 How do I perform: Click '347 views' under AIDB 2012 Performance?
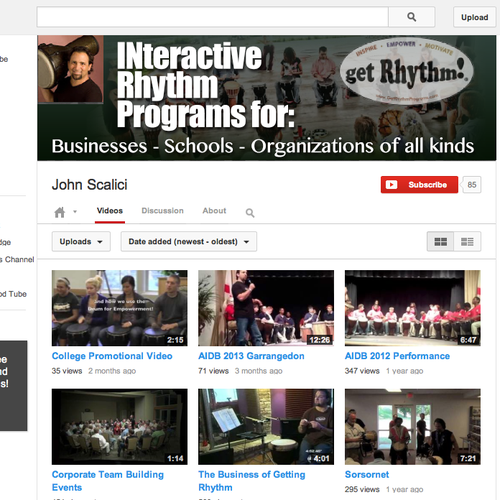pyautogui.click(x=362, y=371)
